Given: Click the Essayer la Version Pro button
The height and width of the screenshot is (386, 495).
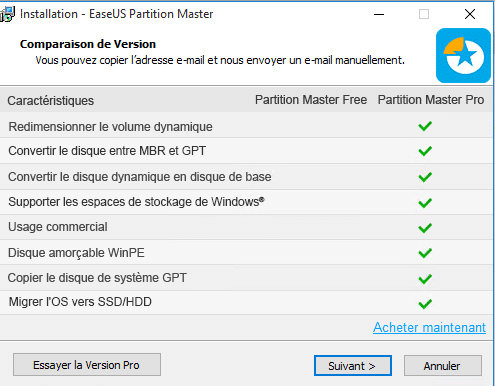Looking at the screenshot, I should pos(87,365).
